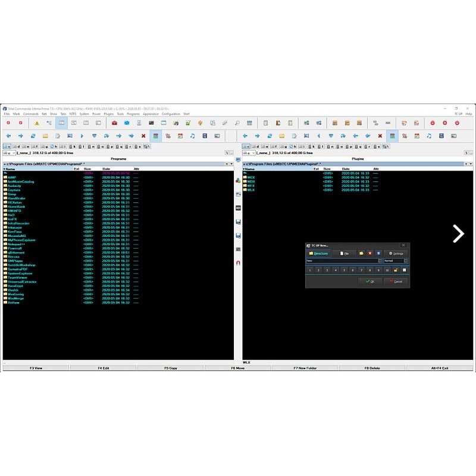Go back using left panel's blue back arrow
Screen dimensions: 476x476
[x=8, y=136]
